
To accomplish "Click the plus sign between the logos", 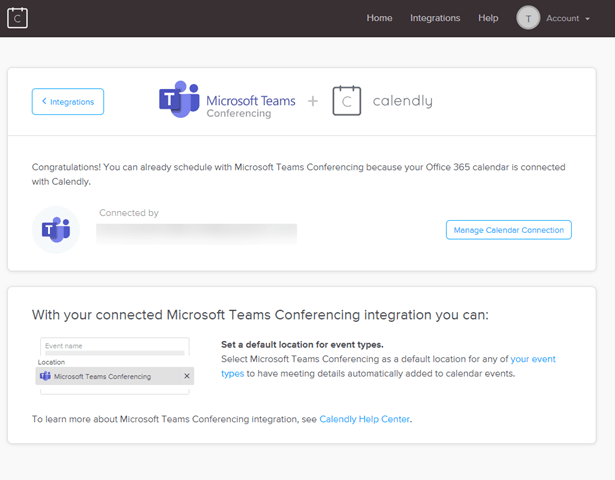I will pos(312,101).
